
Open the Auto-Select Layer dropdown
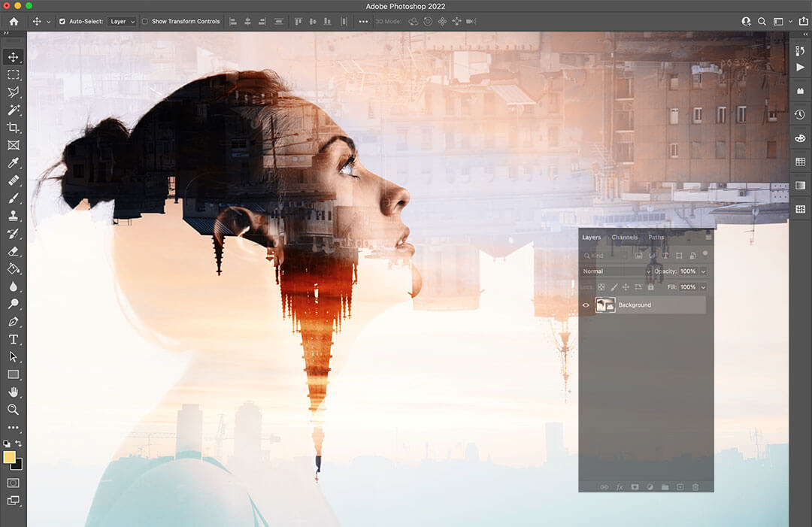click(122, 22)
